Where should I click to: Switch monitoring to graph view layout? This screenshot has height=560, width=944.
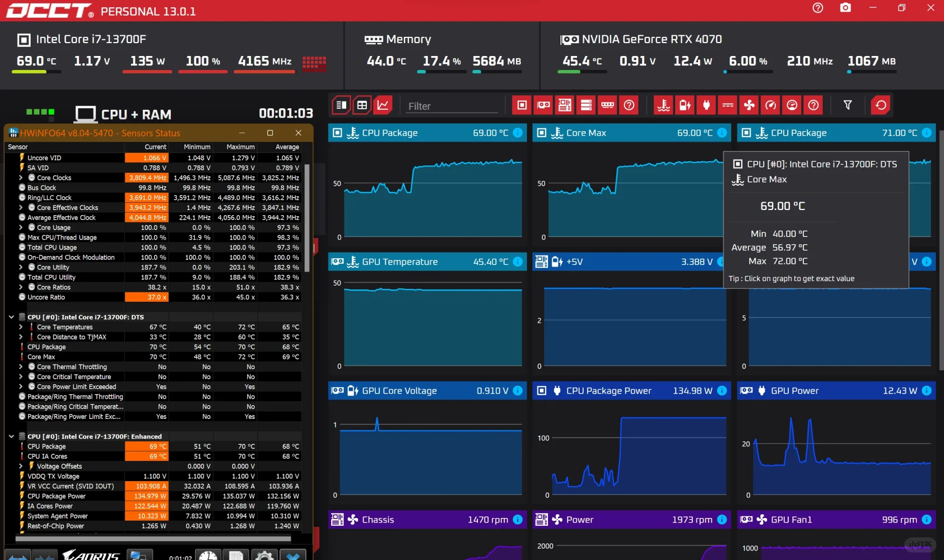pyautogui.click(x=383, y=105)
